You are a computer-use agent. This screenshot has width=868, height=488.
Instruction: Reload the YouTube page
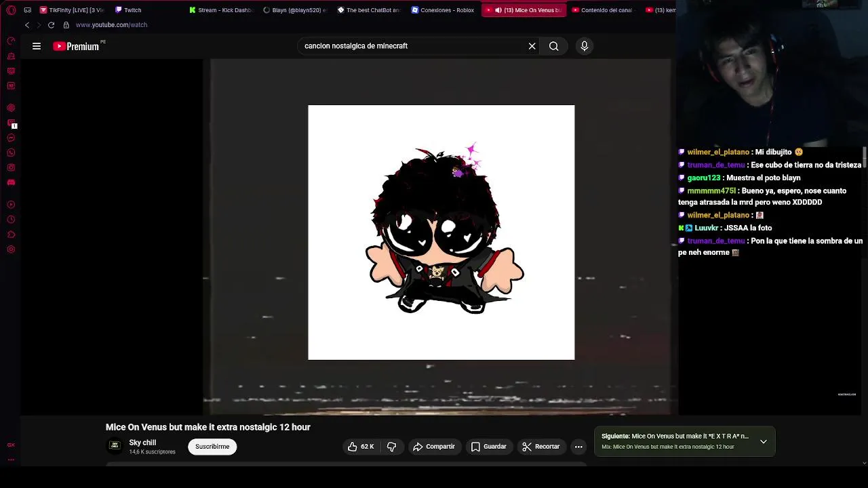pos(51,25)
